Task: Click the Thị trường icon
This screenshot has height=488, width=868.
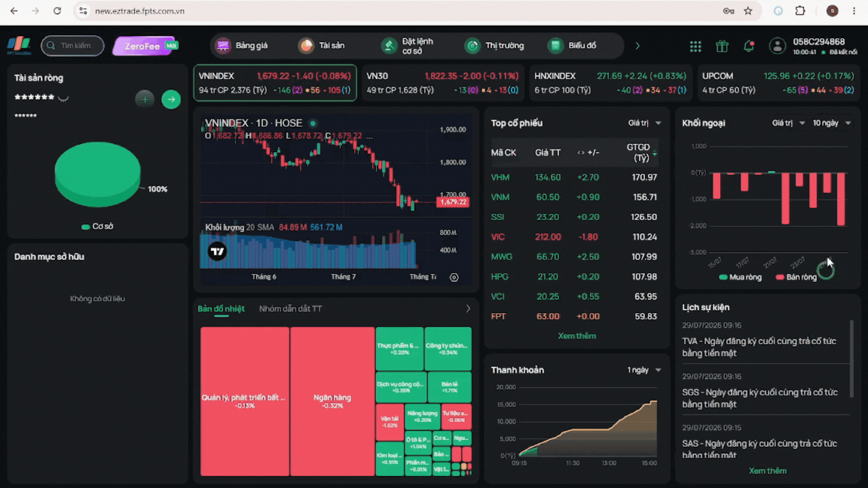Action: [472, 46]
